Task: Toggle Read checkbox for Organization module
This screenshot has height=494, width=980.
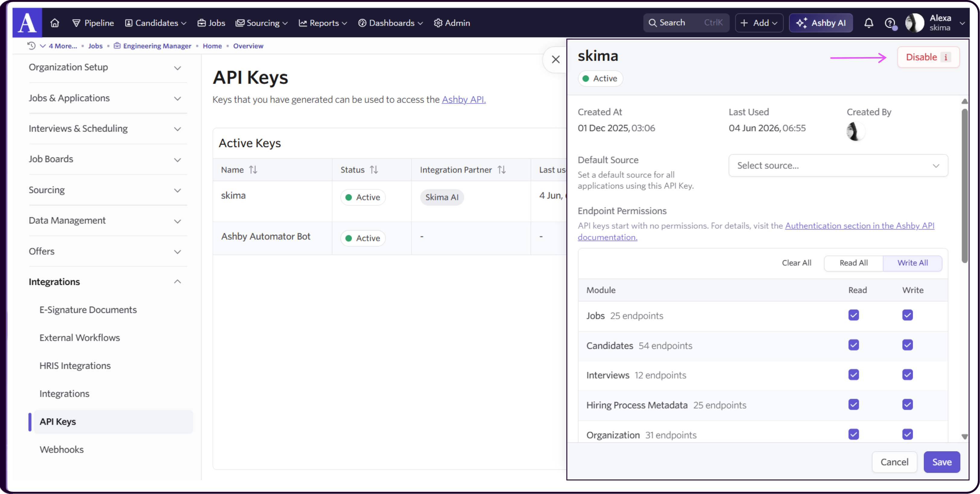Action: pos(853,434)
